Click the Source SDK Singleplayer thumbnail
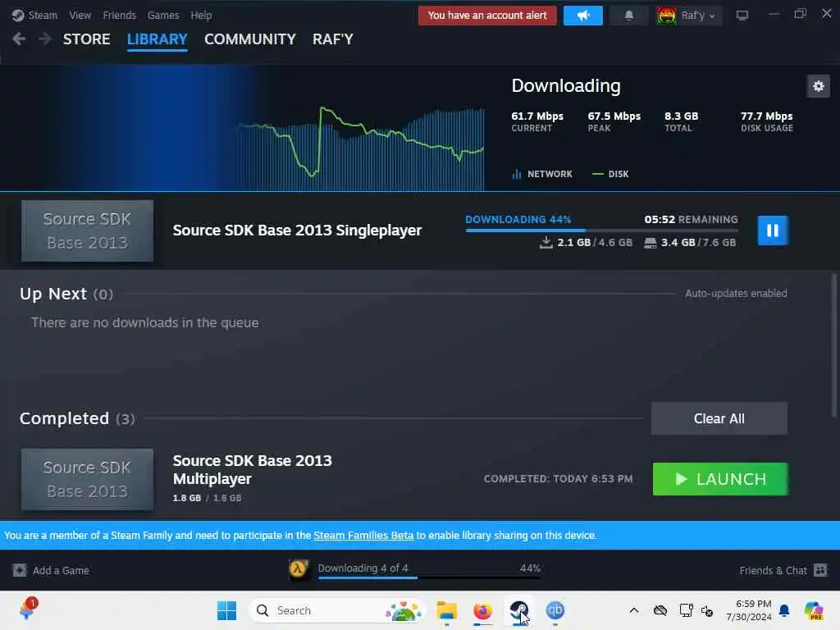Screen dimensions: 840x630 click(87, 231)
